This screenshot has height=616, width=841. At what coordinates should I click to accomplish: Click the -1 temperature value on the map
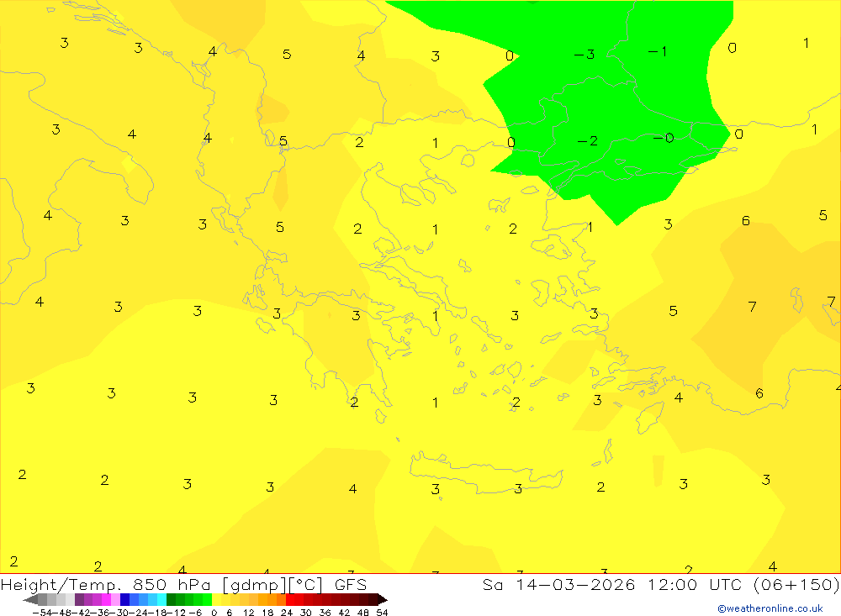(x=658, y=51)
